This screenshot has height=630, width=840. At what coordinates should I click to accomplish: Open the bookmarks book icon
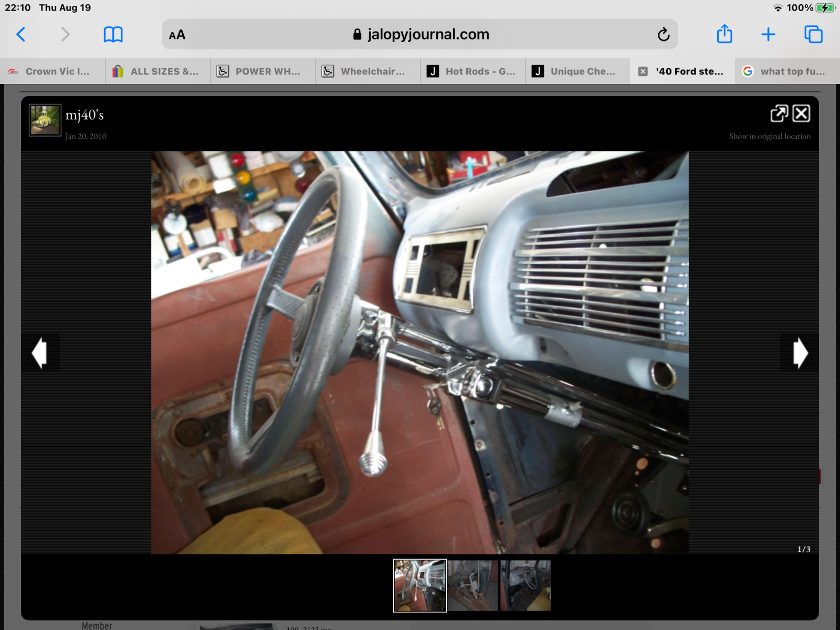(x=113, y=35)
